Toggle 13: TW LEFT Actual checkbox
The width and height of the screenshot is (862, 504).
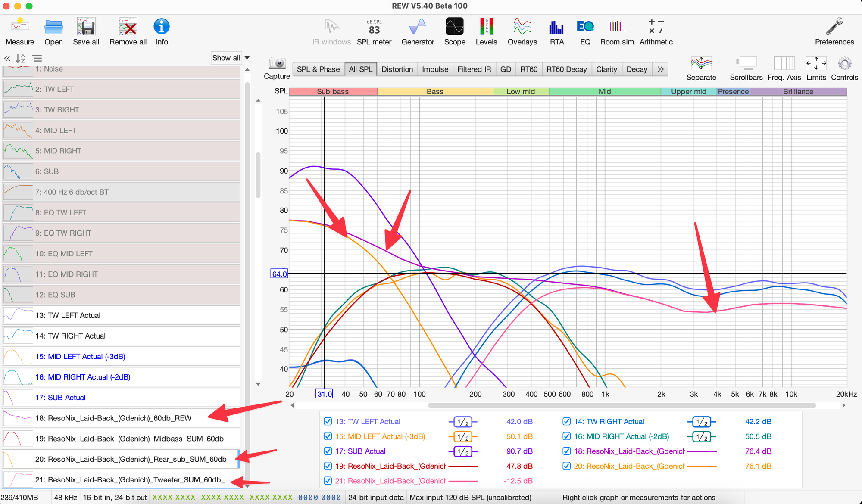(x=328, y=421)
